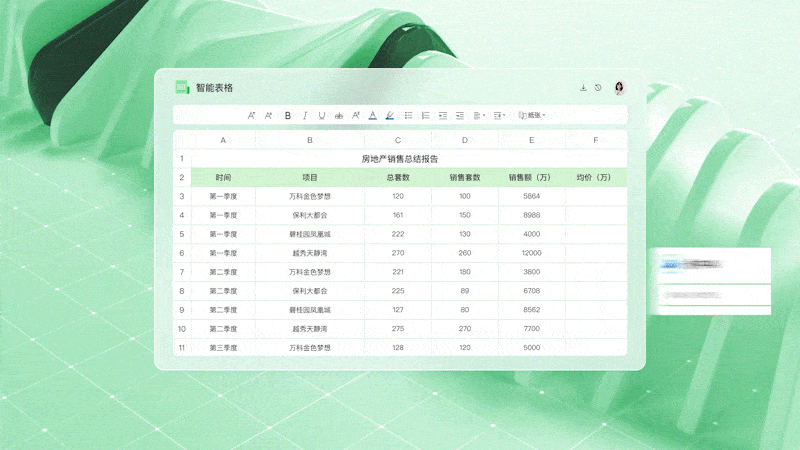The height and width of the screenshot is (450, 800).
Task: Click the 智能表格 green app logo
Action: [182, 87]
